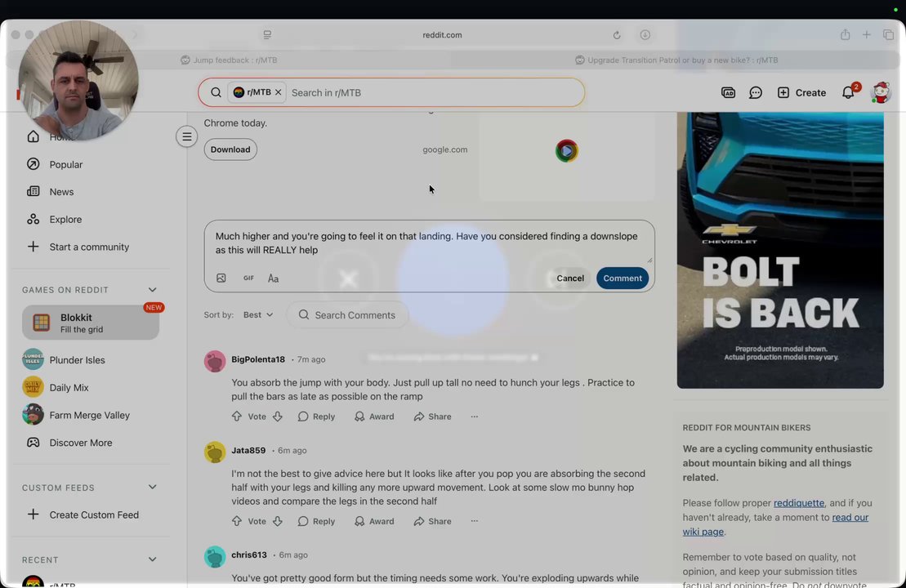
Task: Open more options on Jata859's comment
Action: click(475, 521)
